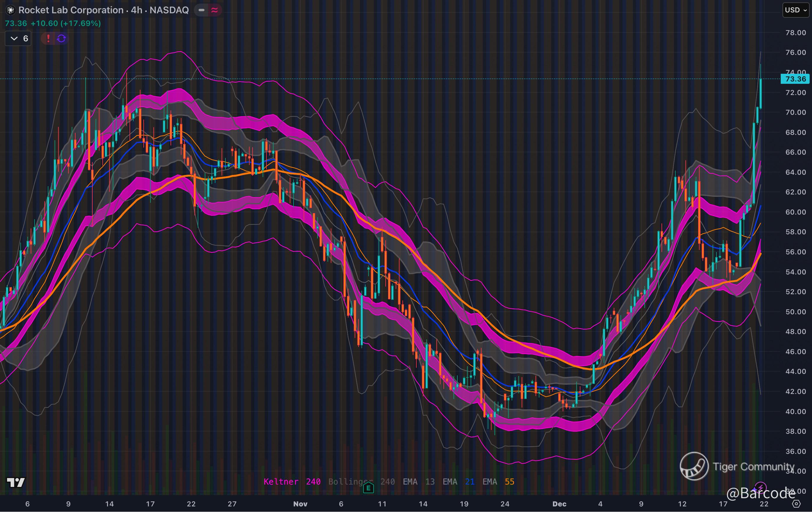The image size is (812, 512).
Task: Click the green earnings E marker
Action: [x=368, y=488]
